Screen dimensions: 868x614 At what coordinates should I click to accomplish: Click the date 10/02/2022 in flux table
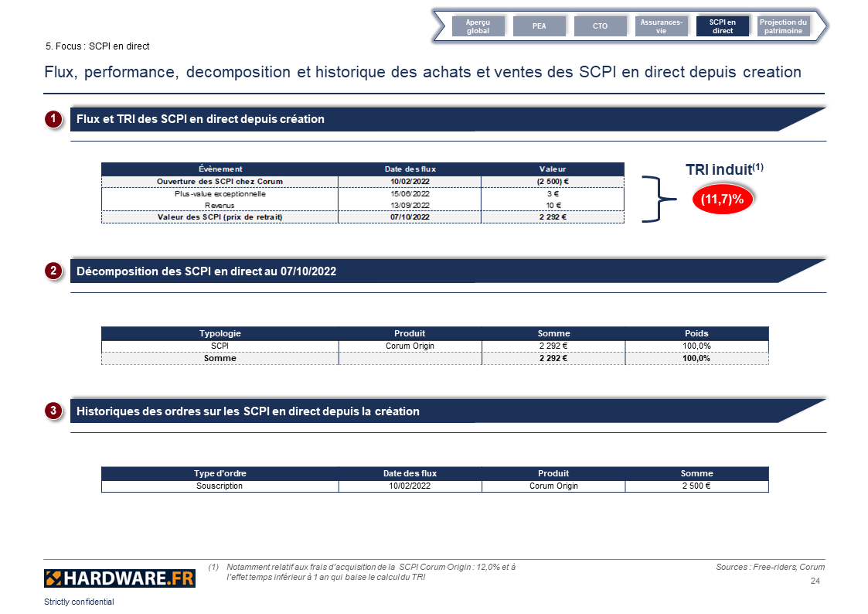tap(410, 182)
